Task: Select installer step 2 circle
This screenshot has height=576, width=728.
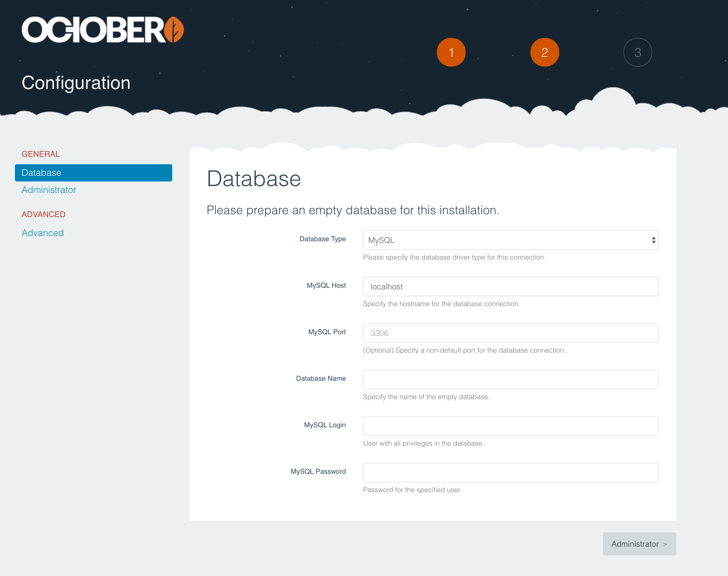Action: point(545,52)
